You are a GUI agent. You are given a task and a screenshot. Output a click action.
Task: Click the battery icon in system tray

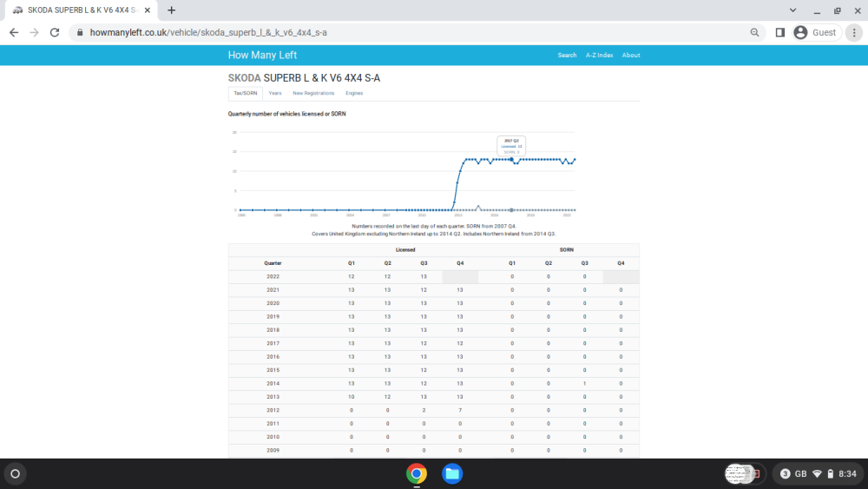(831, 473)
